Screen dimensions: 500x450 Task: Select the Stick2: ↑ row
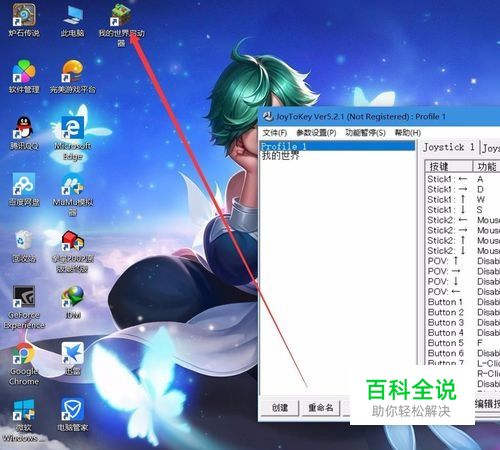(463, 241)
